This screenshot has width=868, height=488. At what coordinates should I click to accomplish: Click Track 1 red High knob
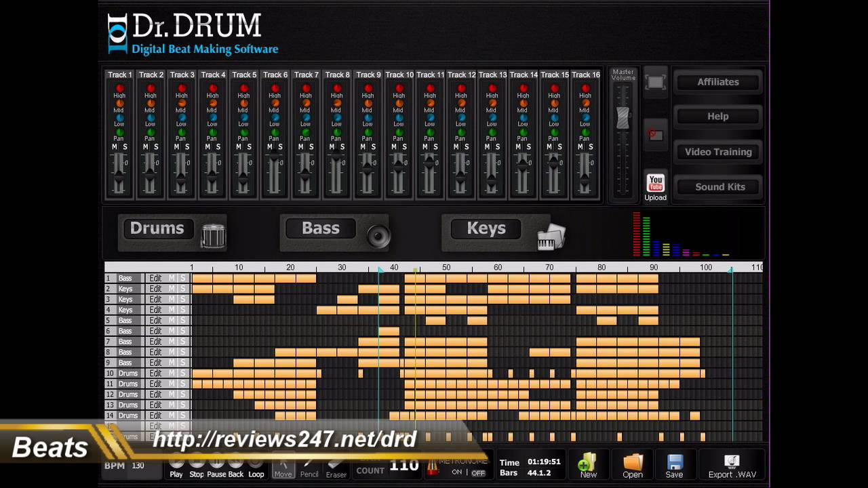119,88
